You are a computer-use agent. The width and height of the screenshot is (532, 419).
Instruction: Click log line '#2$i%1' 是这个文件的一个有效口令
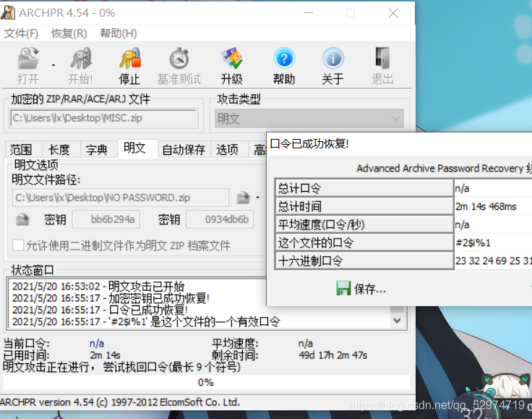coord(146,321)
